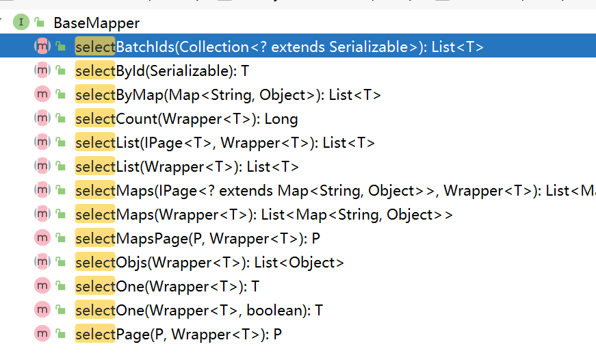Click the method icon beside selectCount
This screenshot has width=596, height=364.
[x=42, y=118]
